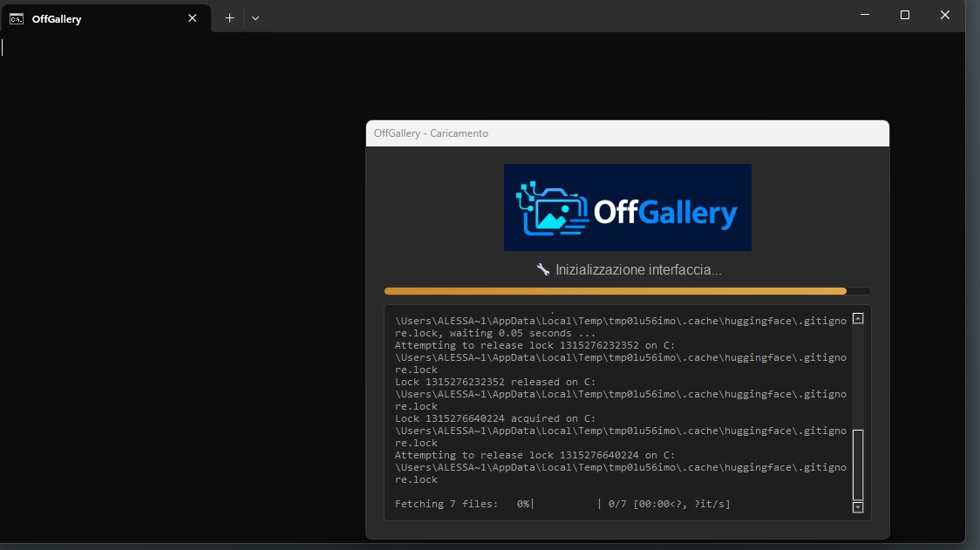The image size is (980, 550).
Task: Close the OffGallery terminal tab
Action: click(x=193, y=18)
